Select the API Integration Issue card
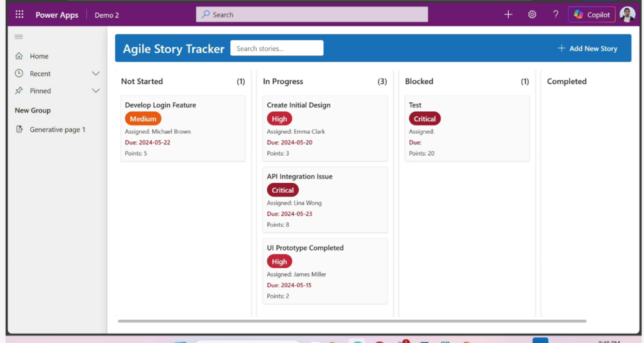 324,200
